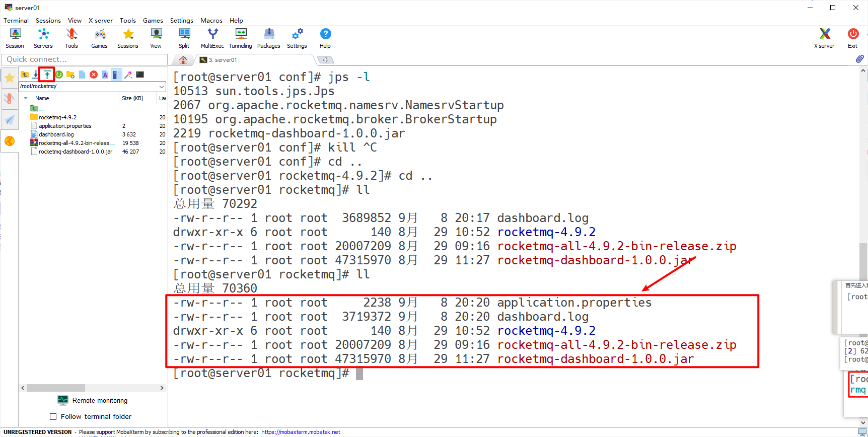Open the mobaxterm.mobatek.net link

coord(301,432)
